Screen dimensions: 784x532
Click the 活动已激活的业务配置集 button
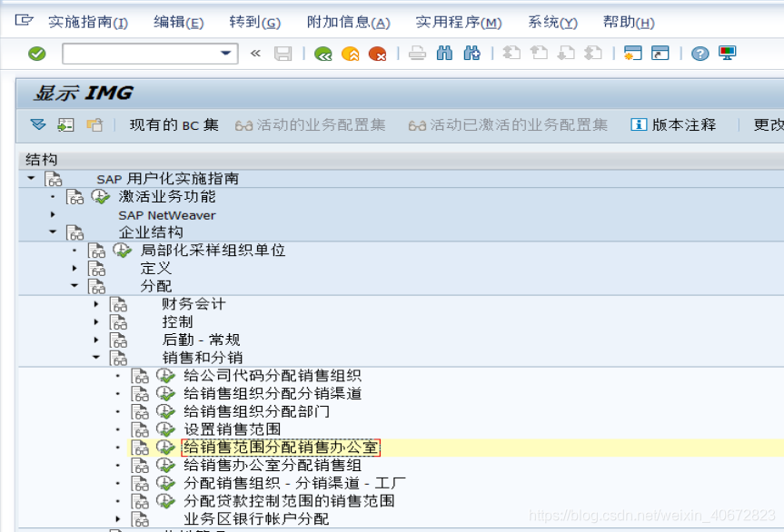(508, 124)
